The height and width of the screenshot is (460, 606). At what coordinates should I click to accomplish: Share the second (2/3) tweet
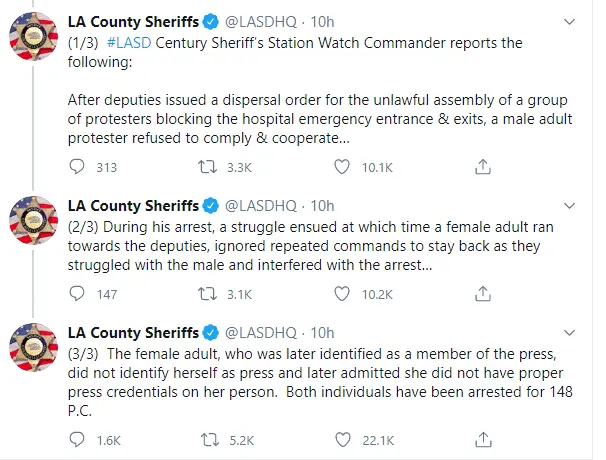tap(483, 294)
